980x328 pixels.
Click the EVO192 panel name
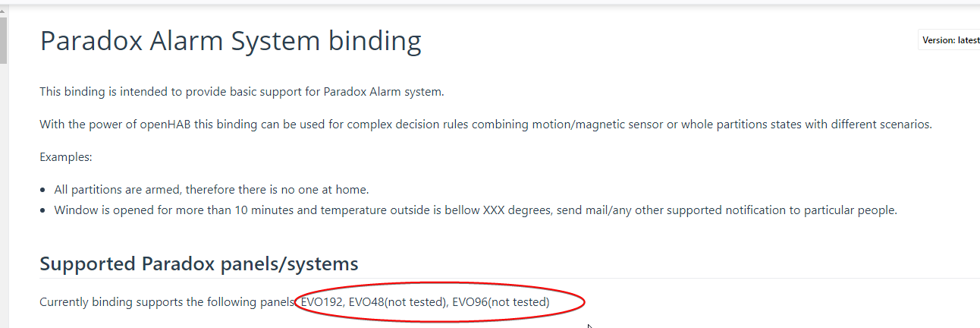click(x=322, y=302)
